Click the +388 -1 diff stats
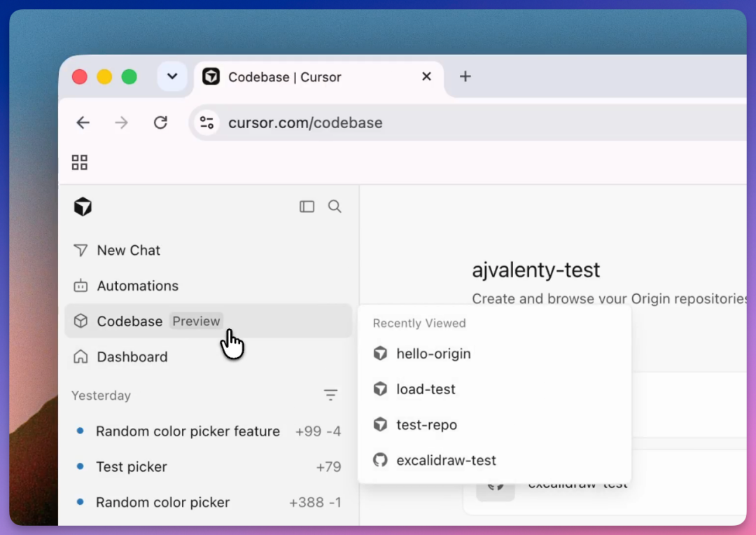This screenshot has height=535, width=756. (x=315, y=502)
